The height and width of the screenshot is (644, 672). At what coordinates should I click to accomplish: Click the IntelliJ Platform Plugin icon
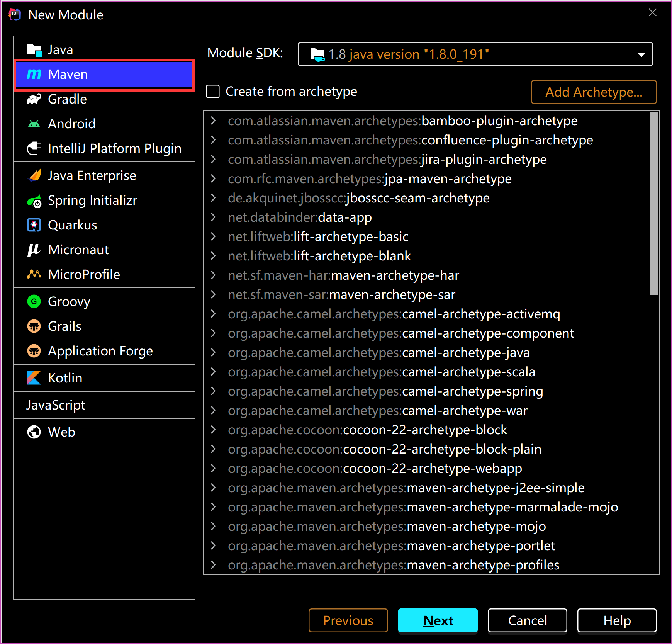tap(34, 148)
